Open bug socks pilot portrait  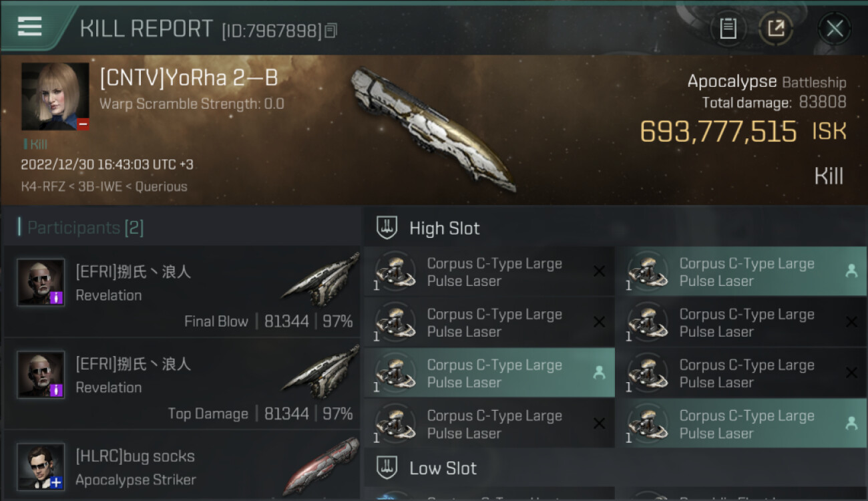(x=41, y=466)
